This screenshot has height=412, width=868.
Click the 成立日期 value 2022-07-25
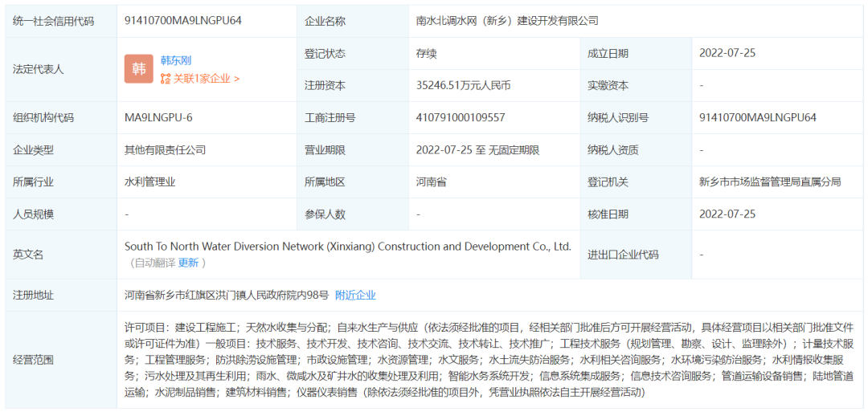(727, 53)
